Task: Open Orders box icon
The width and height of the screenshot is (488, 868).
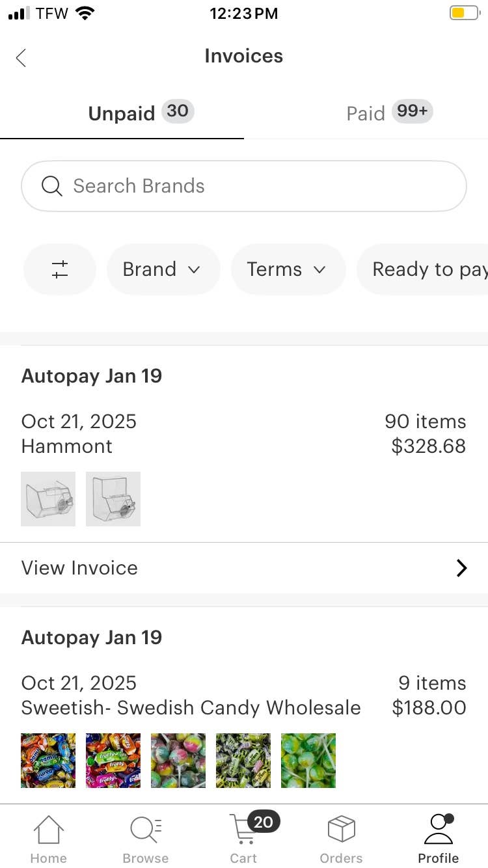Action: coord(341,839)
